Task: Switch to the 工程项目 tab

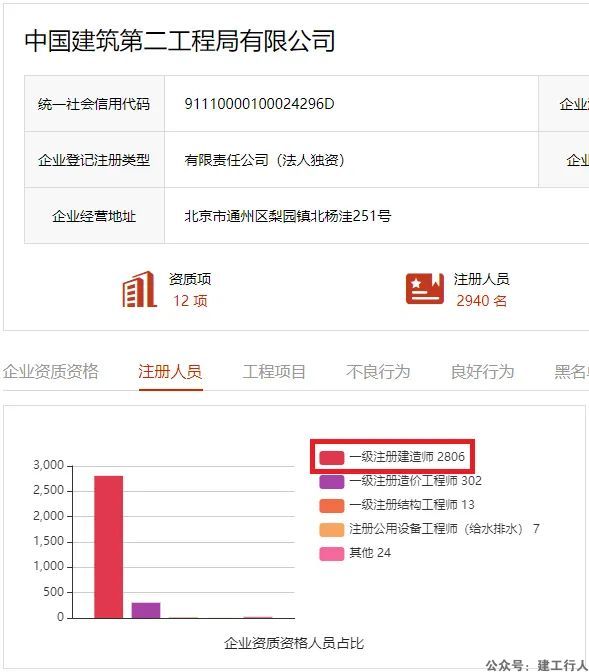Action: coord(274,372)
